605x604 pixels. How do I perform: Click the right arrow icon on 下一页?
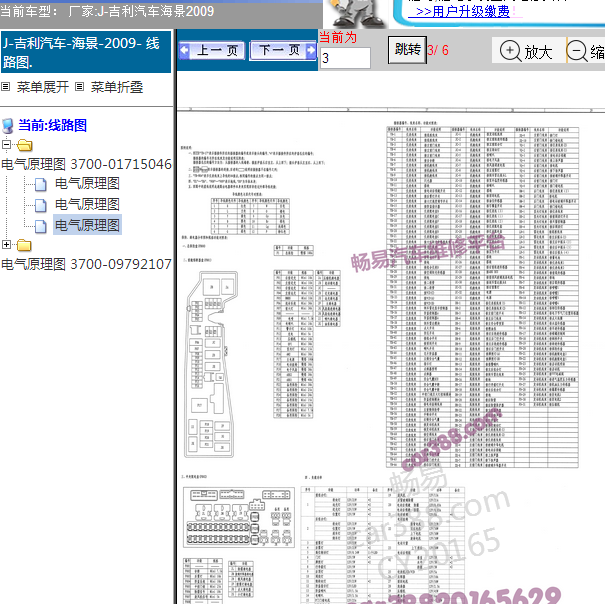click(311, 50)
